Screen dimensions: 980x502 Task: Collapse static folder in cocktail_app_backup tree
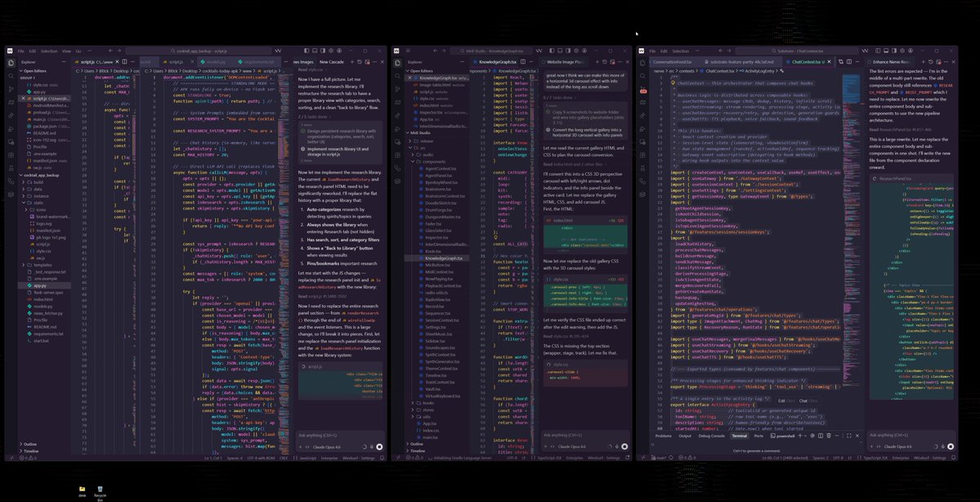(x=44, y=203)
